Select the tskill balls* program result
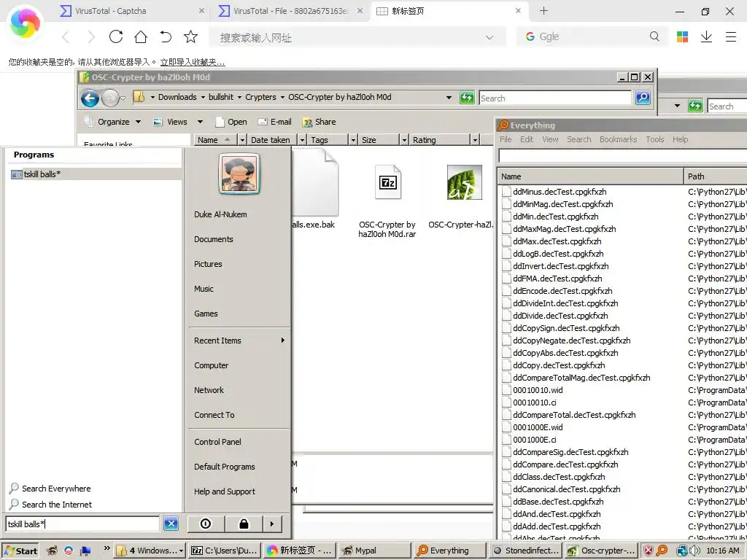Image resolution: width=747 pixels, height=560 pixels. click(x=94, y=174)
